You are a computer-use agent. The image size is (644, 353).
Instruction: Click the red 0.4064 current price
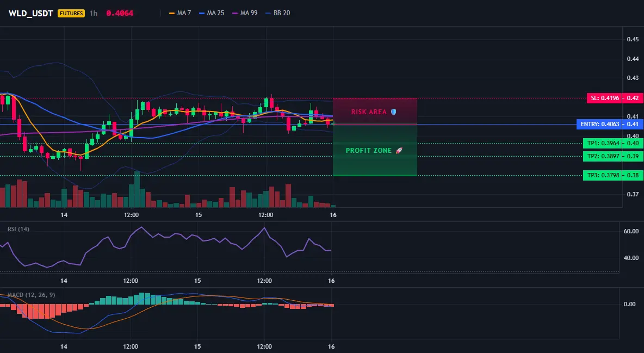pyautogui.click(x=120, y=13)
